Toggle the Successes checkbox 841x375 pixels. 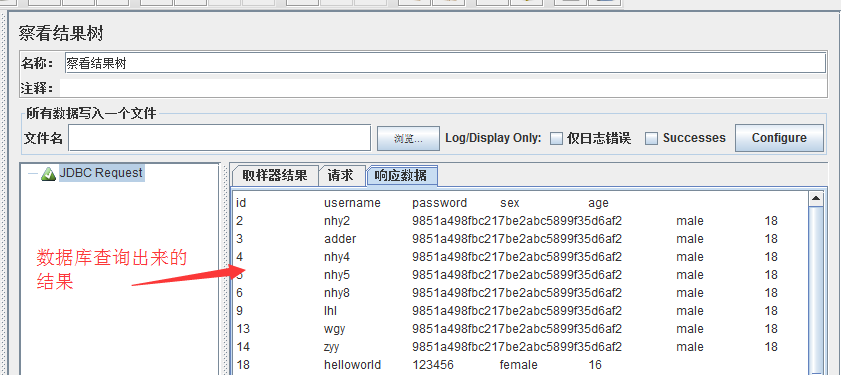651,138
